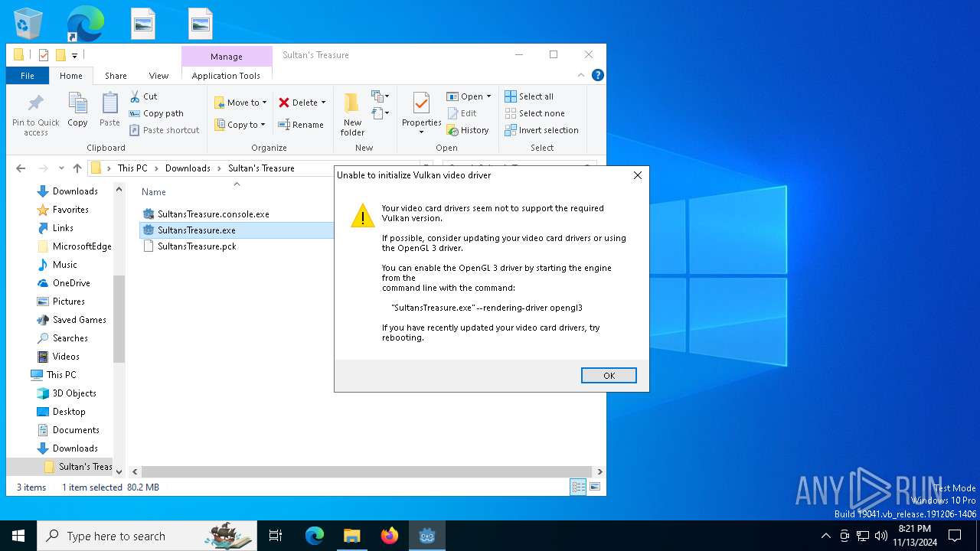The width and height of the screenshot is (980, 551).
Task: Select the Home ribbon tab
Action: (71, 76)
